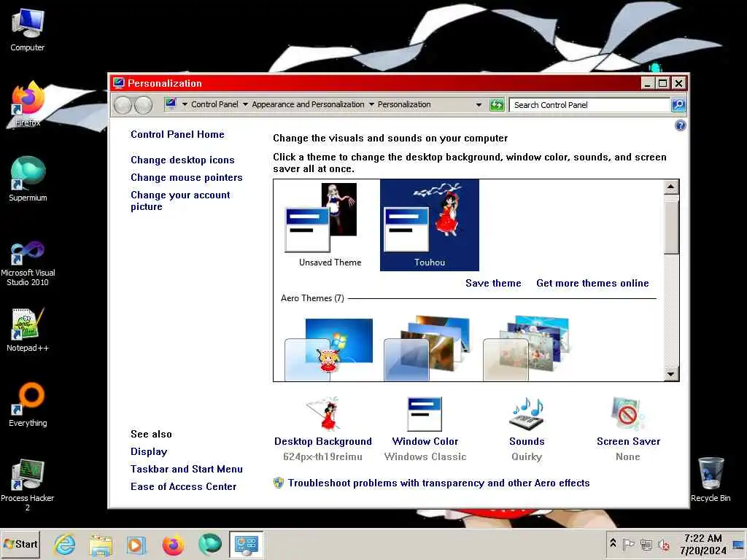This screenshot has height=560, width=747.
Task: Open Desktop Background settings icon
Action: point(323,414)
